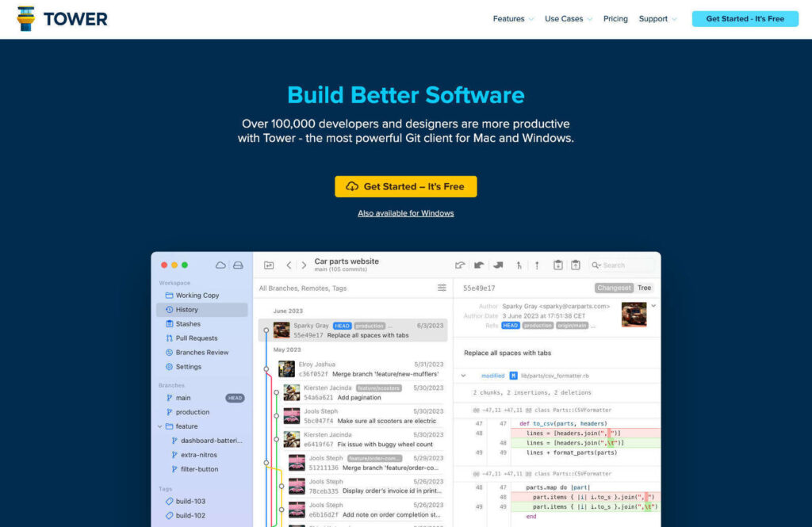Open the cloud services view icon
Screen dimensions: 812x527
click(x=220, y=265)
